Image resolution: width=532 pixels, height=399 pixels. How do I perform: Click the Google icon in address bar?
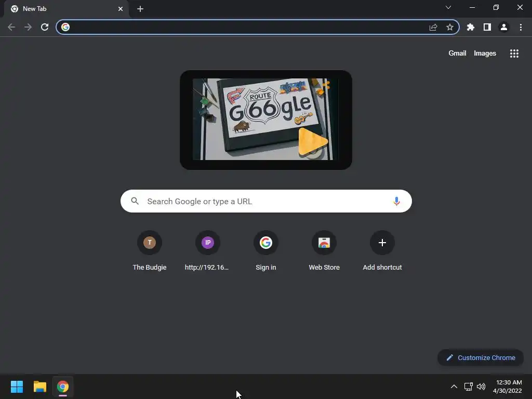65,27
